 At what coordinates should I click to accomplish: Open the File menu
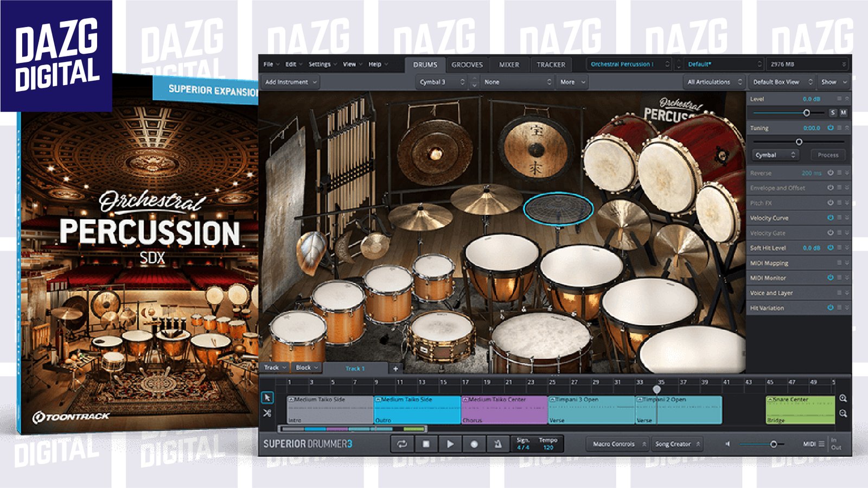coord(271,64)
